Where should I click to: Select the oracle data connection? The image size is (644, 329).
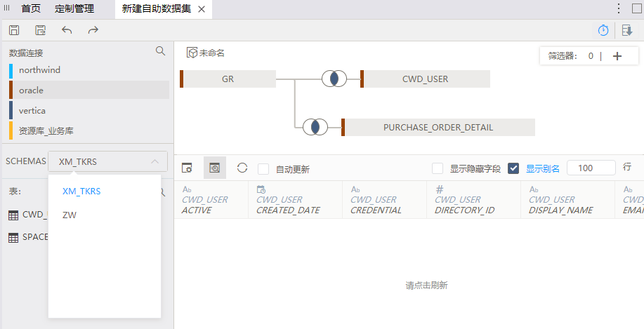pos(89,90)
